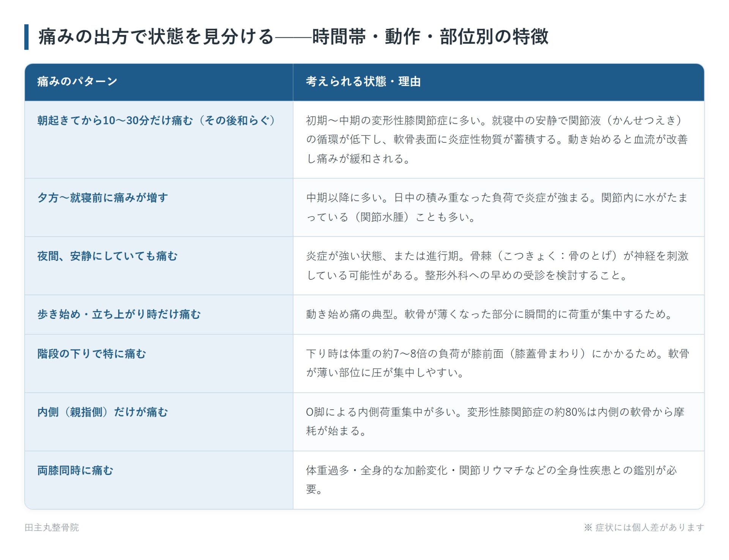729x560 pixels.
Task: Select the cell 両膝同時に痛む
Action: pos(159,480)
